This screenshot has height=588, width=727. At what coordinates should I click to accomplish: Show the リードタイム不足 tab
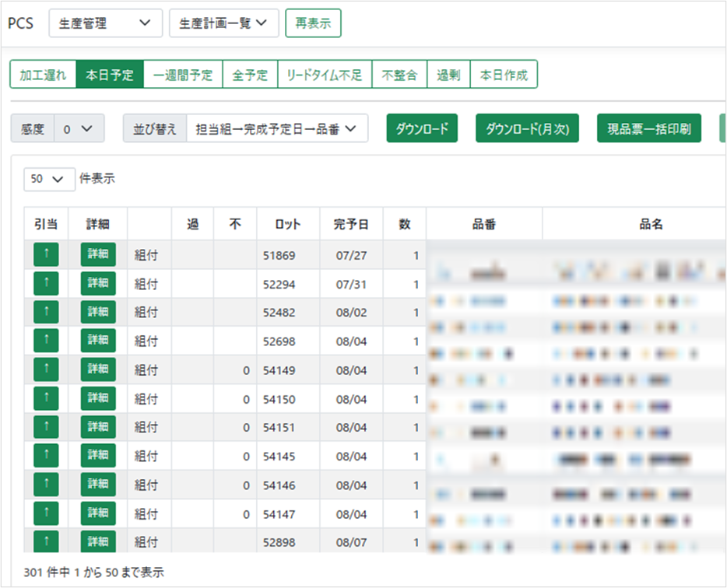coord(324,75)
